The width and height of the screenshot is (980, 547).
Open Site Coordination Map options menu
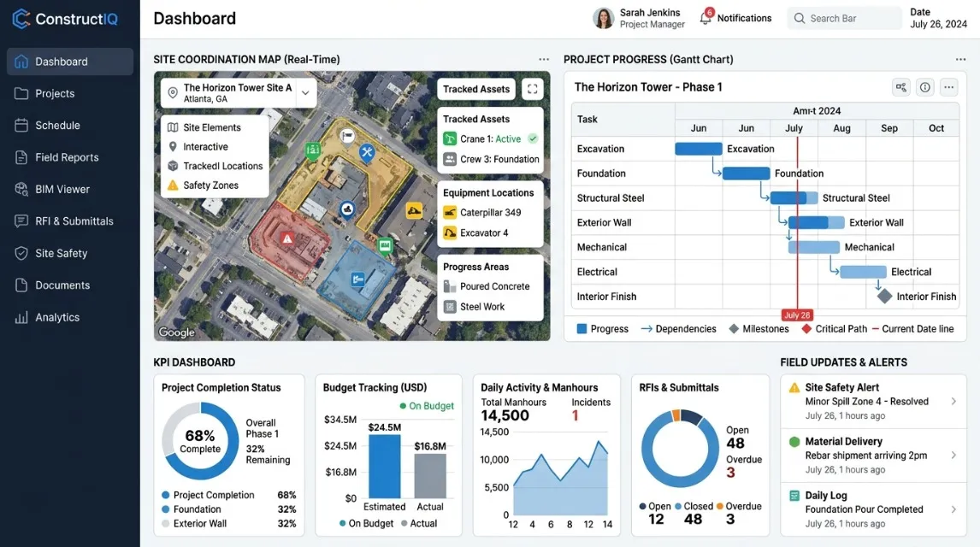tap(544, 59)
